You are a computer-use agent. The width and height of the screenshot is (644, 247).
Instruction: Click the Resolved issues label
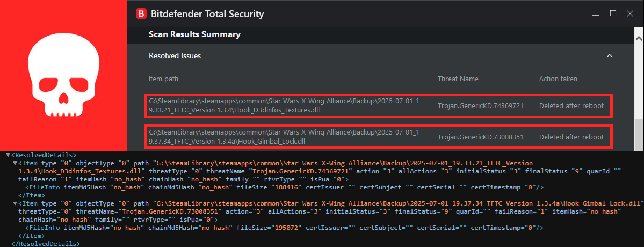[x=175, y=55]
